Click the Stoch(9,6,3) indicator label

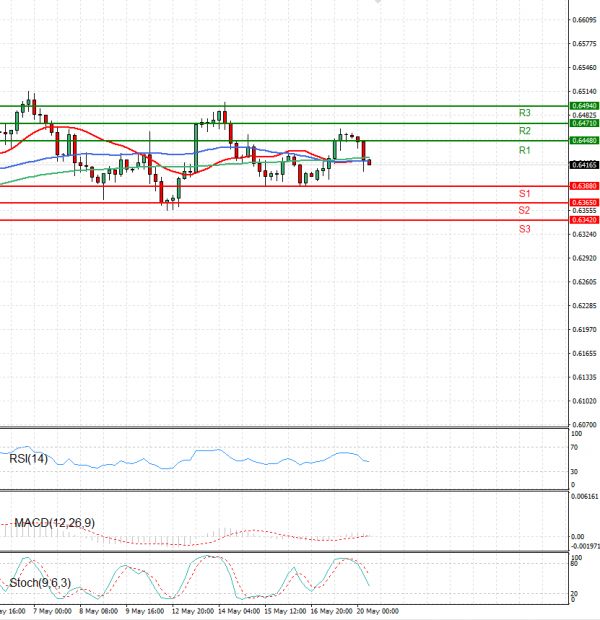click(x=40, y=582)
